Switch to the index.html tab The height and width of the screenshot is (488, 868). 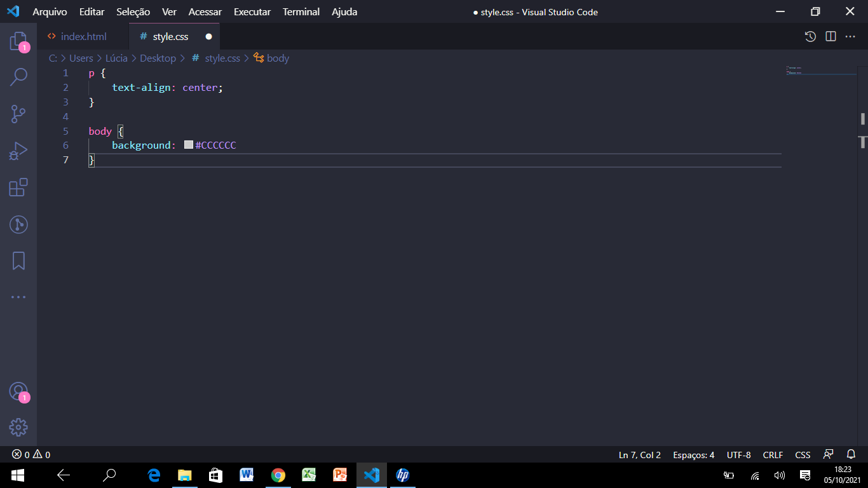[x=83, y=37]
